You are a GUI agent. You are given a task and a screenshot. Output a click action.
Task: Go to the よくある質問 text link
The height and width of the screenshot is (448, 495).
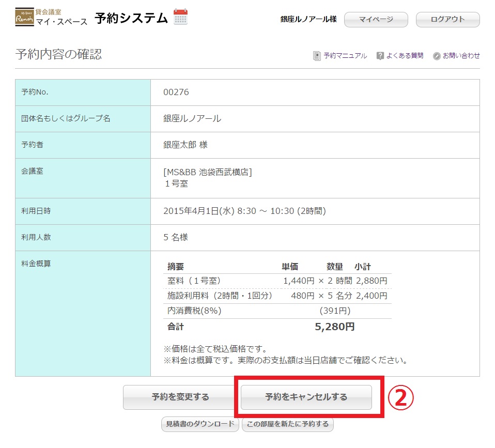tap(405, 56)
